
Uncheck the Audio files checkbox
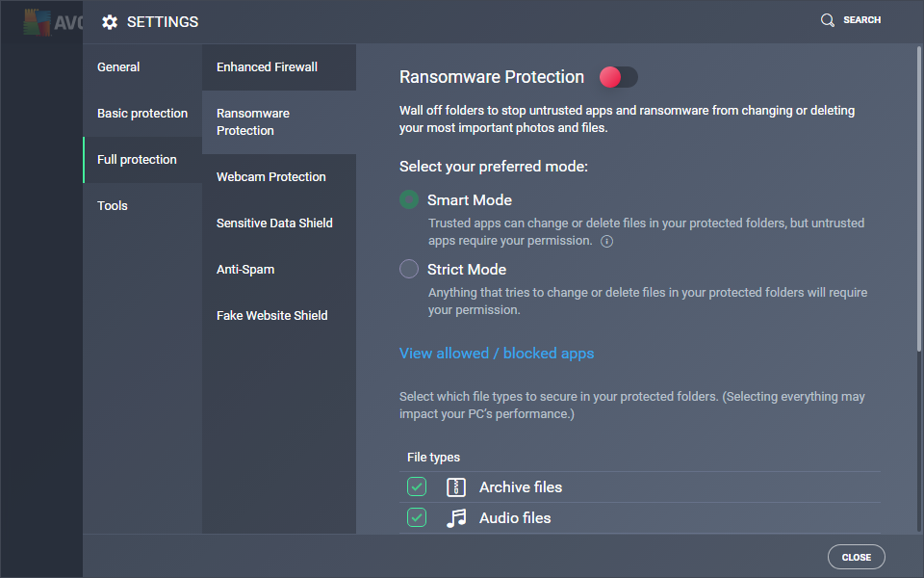[x=417, y=517]
